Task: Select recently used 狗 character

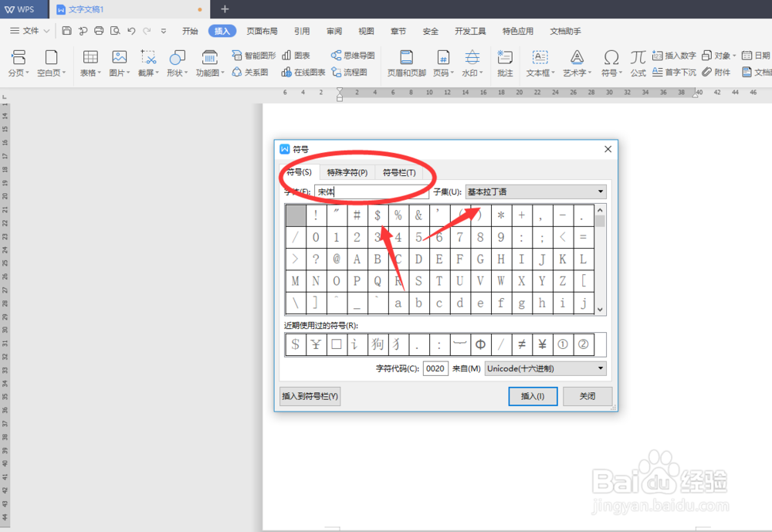Action: (378, 344)
